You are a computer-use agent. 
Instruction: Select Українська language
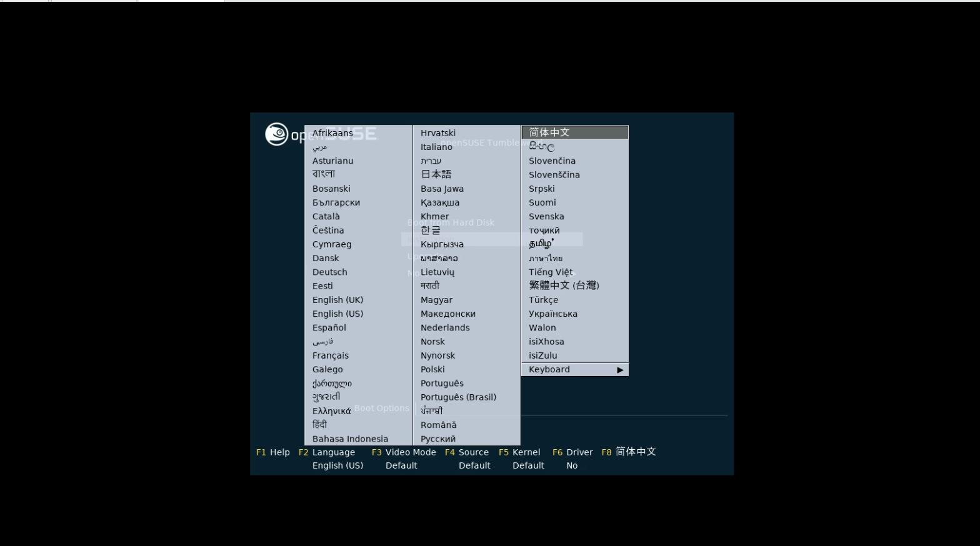click(553, 314)
